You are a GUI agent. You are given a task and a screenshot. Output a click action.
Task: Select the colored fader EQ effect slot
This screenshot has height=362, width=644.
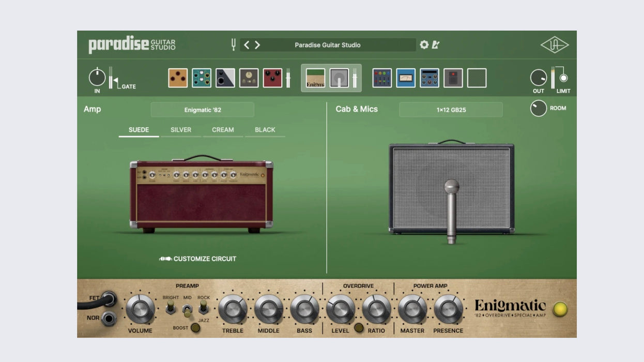point(382,78)
